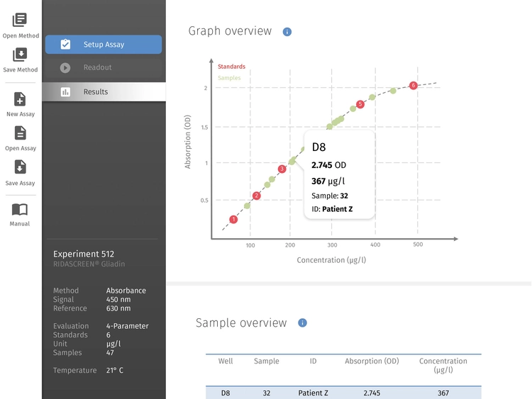Image resolution: width=532 pixels, height=399 pixels.
Task: Select the Setup Assay step
Action: point(104,45)
